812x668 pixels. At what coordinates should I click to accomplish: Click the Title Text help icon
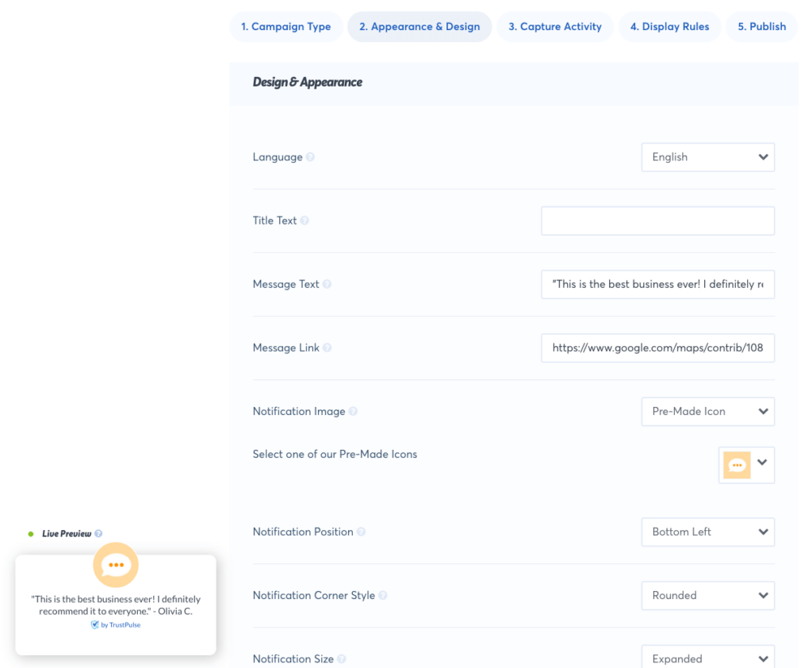click(x=304, y=221)
